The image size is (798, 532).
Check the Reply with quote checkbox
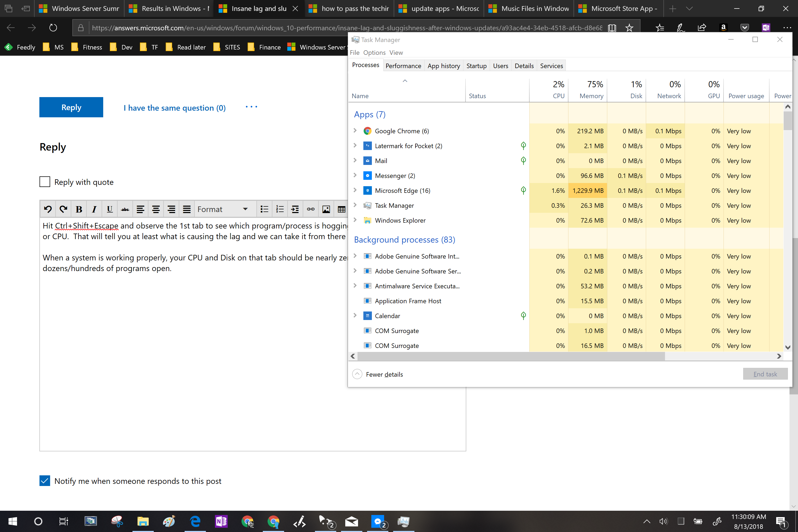pyautogui.click(x=45, y=182)
